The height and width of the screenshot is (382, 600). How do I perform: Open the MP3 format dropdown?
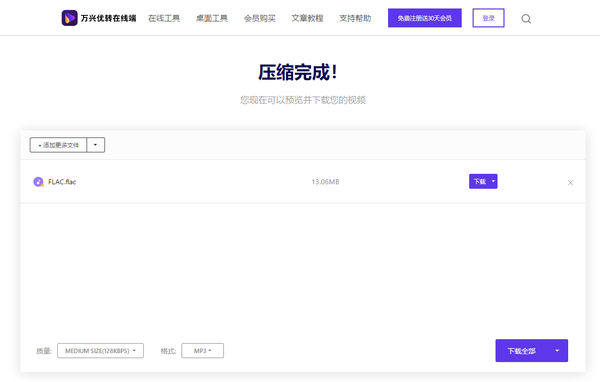[x=202, y=351]
